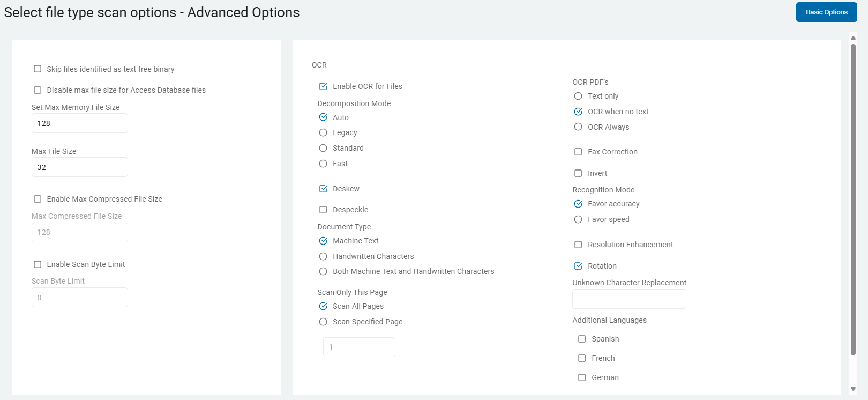Screen dimensions: 868x400
Task: Toggle the Enable Scan Byte Limit checkbox
Action: [x=38, y=264]
